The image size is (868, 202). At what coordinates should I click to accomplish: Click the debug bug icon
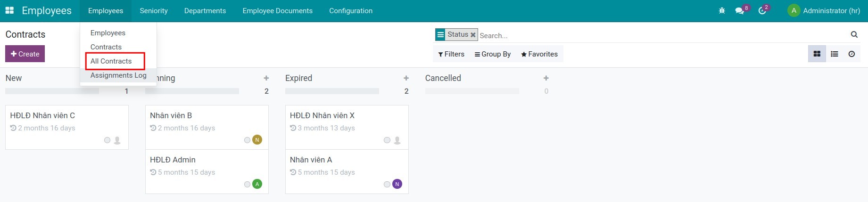tap(722, 10)
